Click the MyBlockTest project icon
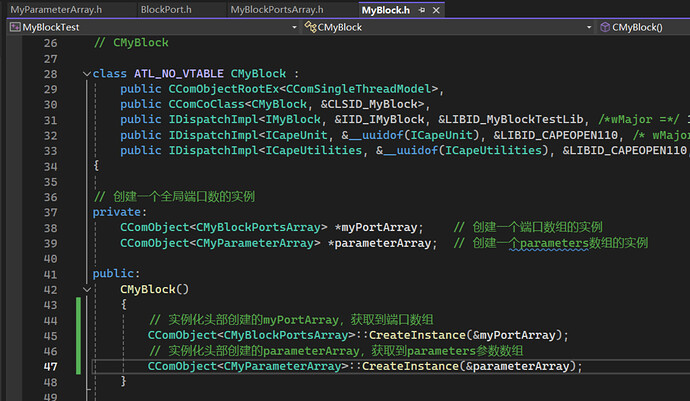Screen dimensions: 690x401 [15, 27]
